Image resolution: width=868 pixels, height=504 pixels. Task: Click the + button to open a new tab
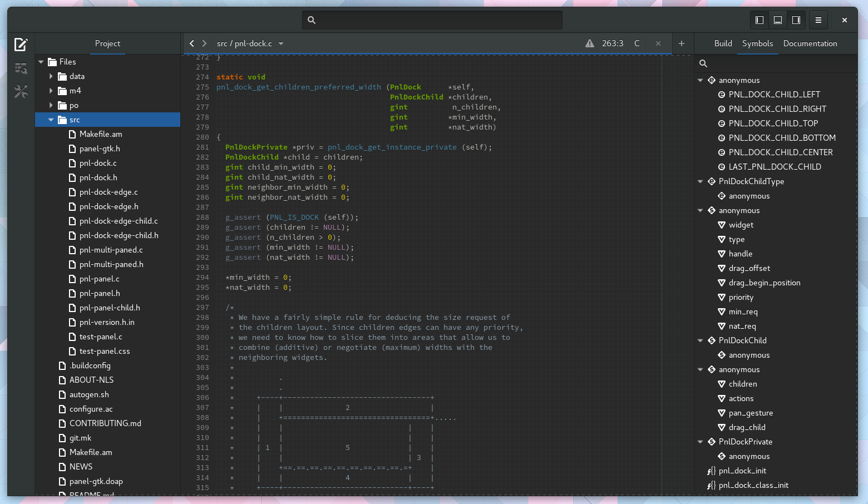pos(682,43)
